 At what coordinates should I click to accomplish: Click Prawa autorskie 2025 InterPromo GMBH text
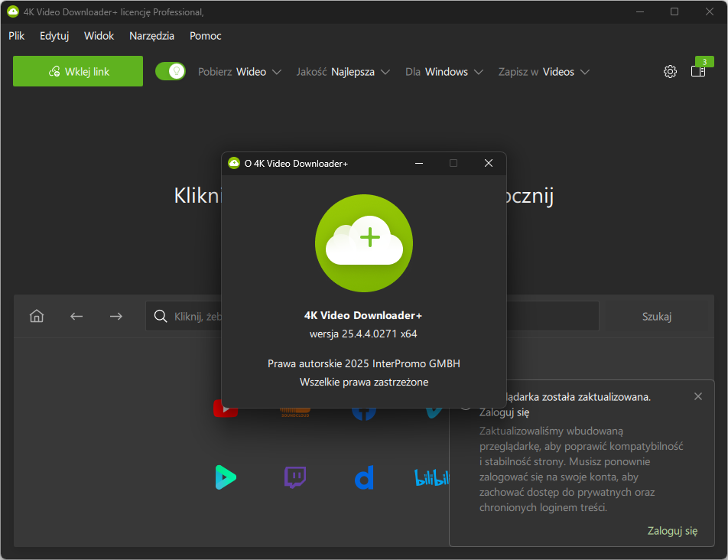364,363
